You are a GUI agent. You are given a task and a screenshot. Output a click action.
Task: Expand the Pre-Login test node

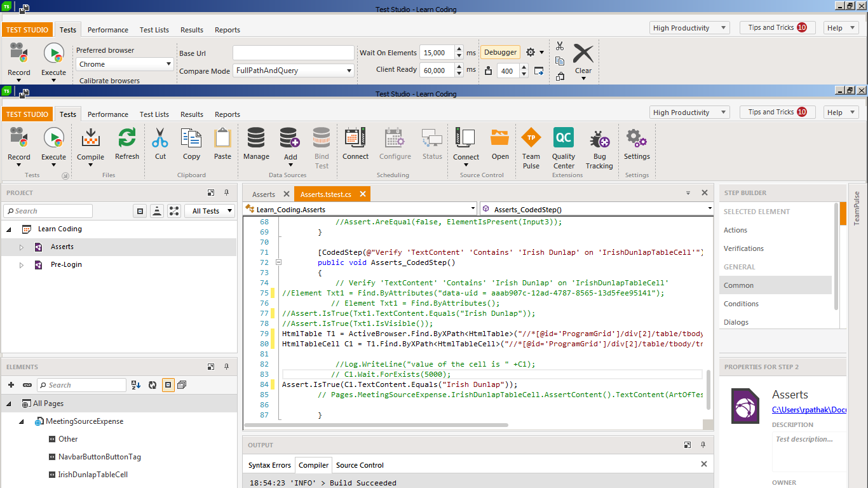[21, 265]
